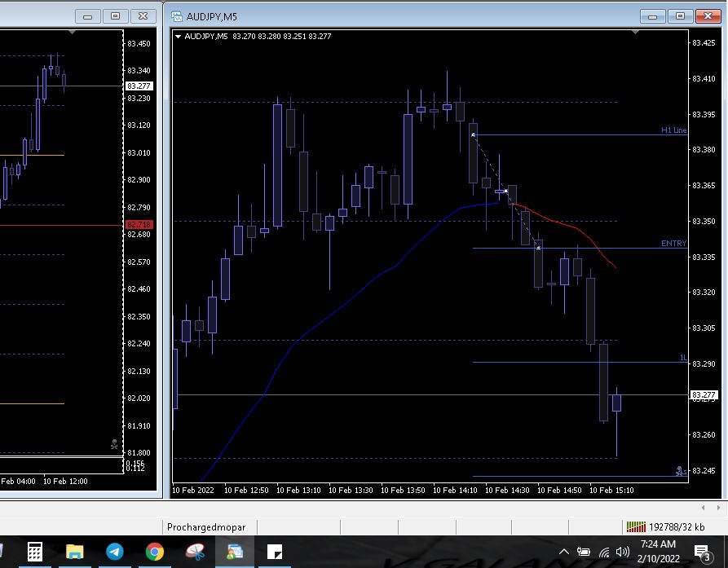Click the small object icon near 83.245
Image resolution: width=728 pixels, height=568 pixels.
coord(679,470)
